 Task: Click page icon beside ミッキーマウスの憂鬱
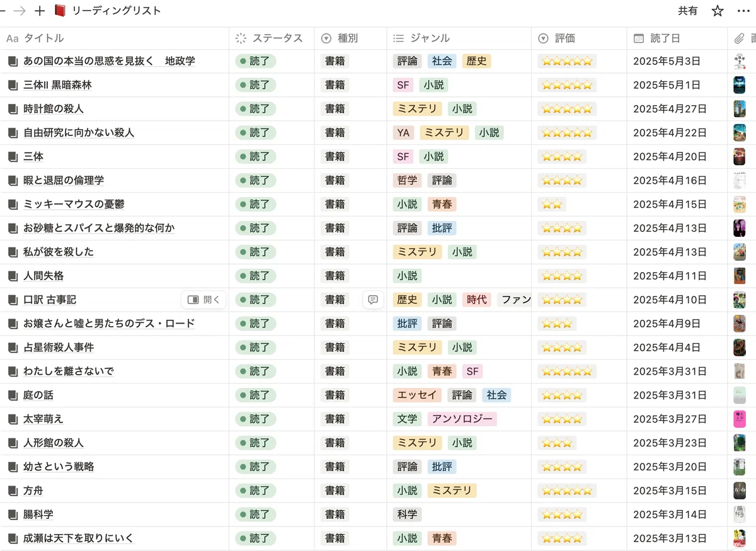coord(13,204)
